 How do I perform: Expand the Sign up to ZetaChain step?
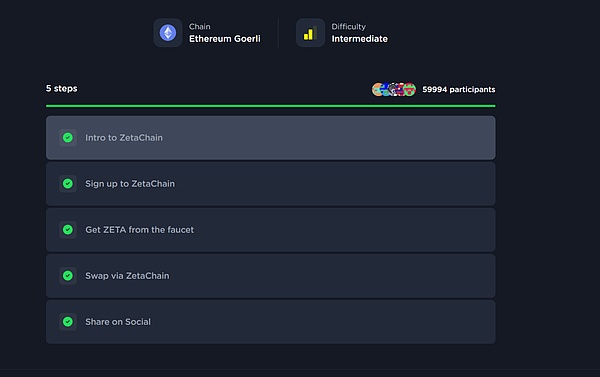(271, 184)
